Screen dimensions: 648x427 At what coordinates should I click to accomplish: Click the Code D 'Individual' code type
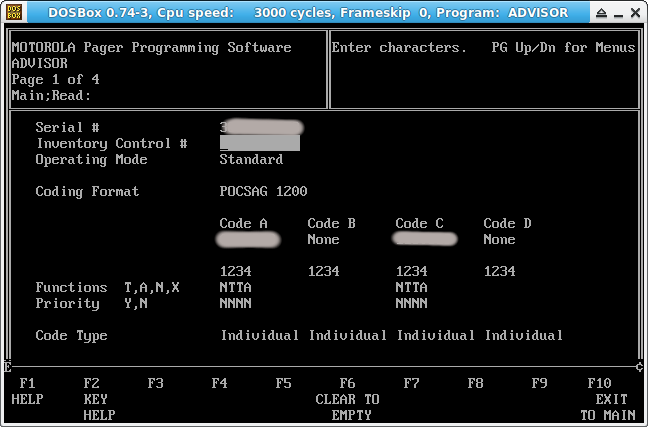(x=524, y=335)
